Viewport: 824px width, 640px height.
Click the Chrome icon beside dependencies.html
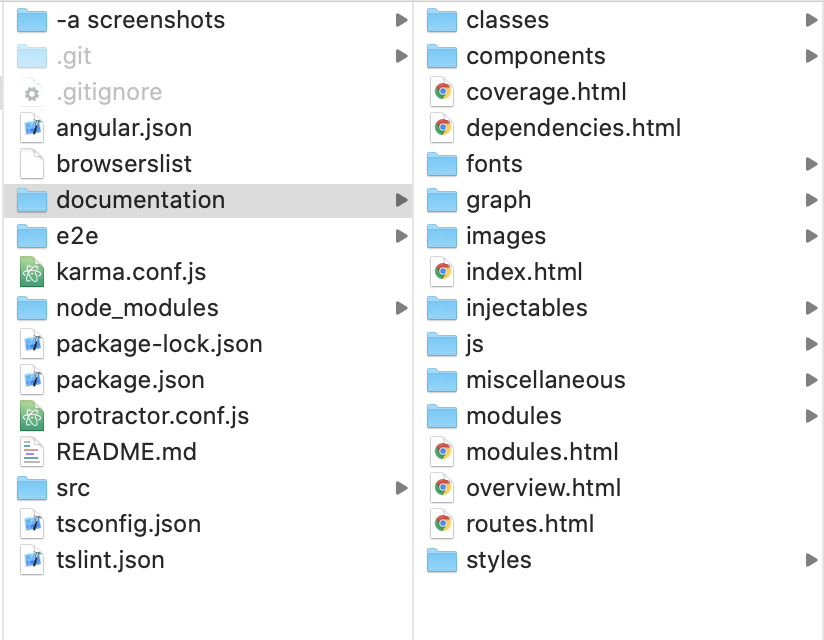pos(442,128)
